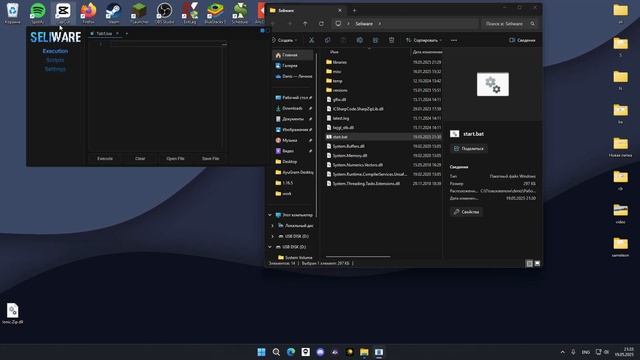Open the Steam desktop shortcut
640x360 pixels.
113,12
